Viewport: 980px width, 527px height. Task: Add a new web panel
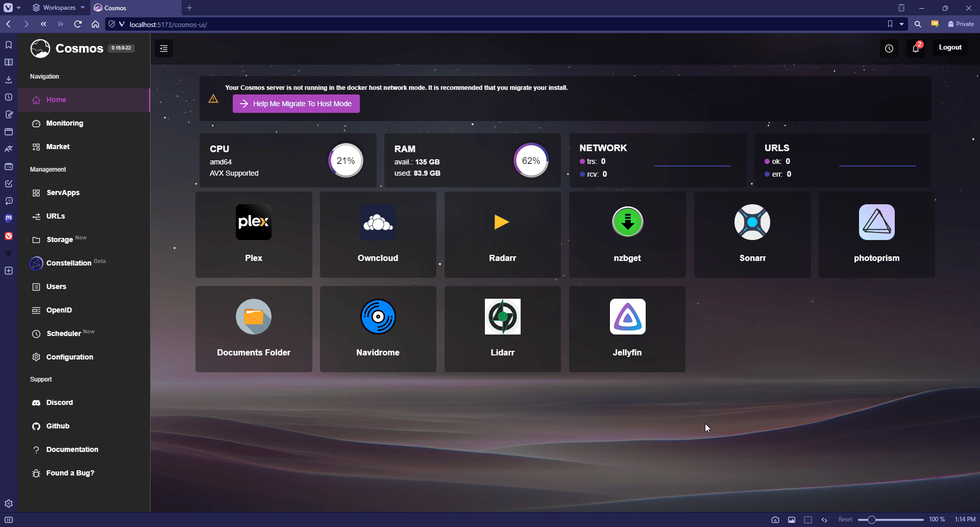click(9, 271)
